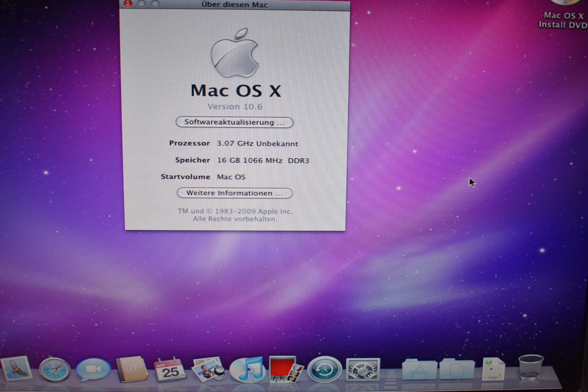Zoom the Über diesen Mac window
Screen dimensions: 588x392
(155, 4)
